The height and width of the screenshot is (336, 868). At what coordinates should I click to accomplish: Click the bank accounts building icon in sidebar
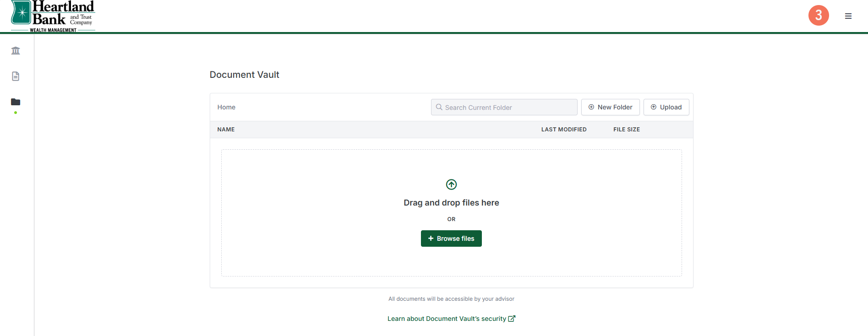point(16,50)
